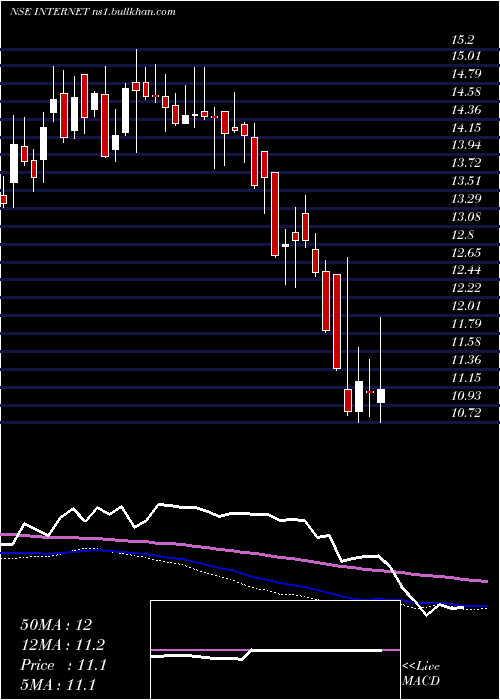Viewport: 500px width, 700px height.
Task: Select the 14.15 axis value
Action: [x=466, y=128]
